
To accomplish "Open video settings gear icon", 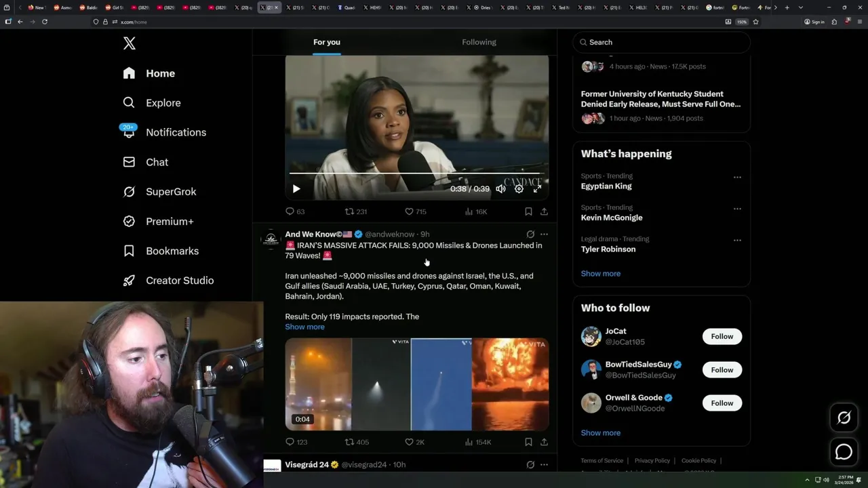I will tap(519, 189).
